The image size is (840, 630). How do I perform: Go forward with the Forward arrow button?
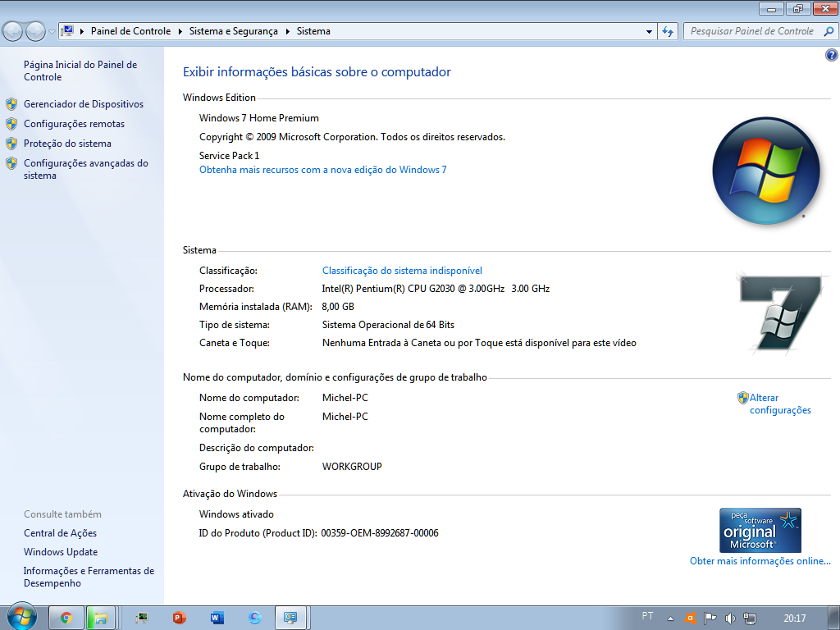(35, 31)
